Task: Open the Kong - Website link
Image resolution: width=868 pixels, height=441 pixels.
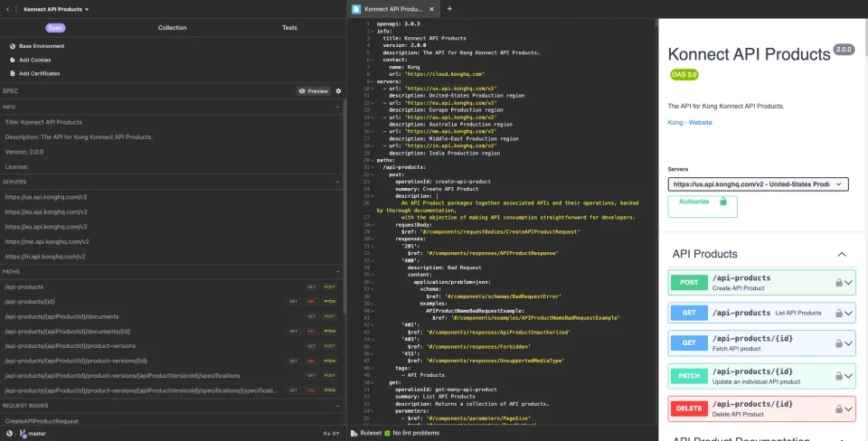Action: (690, 122)
